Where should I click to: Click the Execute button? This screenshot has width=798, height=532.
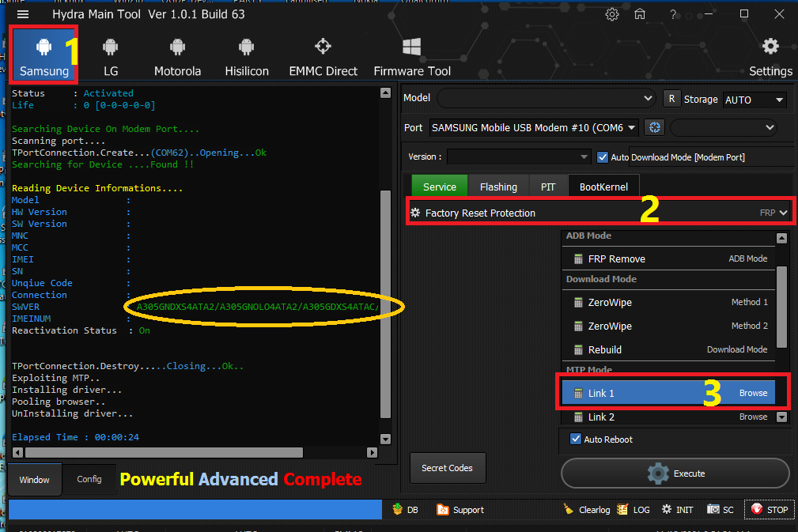[675, 474]
